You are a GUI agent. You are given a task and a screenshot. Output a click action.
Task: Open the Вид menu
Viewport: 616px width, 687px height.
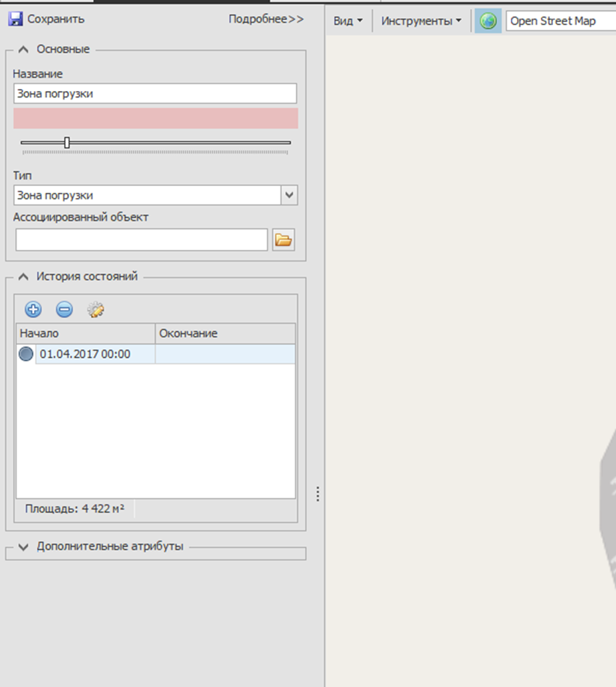(x=348, y=21)
